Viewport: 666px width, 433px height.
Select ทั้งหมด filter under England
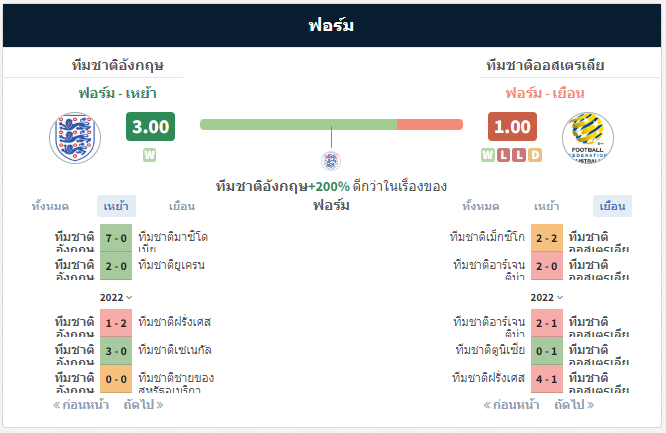[x=50, y=207]
